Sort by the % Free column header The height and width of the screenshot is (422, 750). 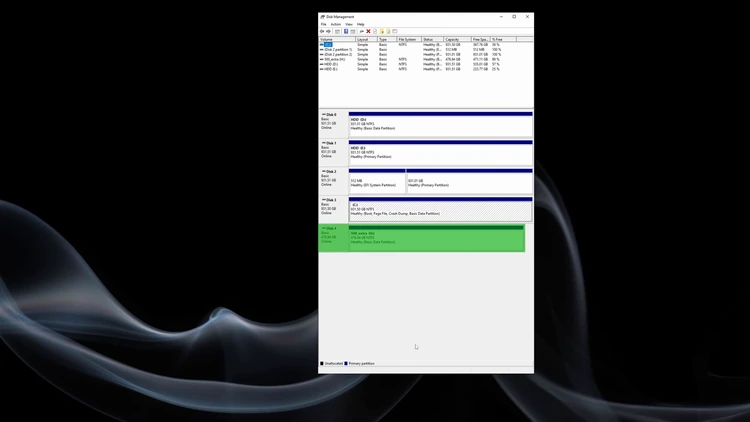pos(503,39)
